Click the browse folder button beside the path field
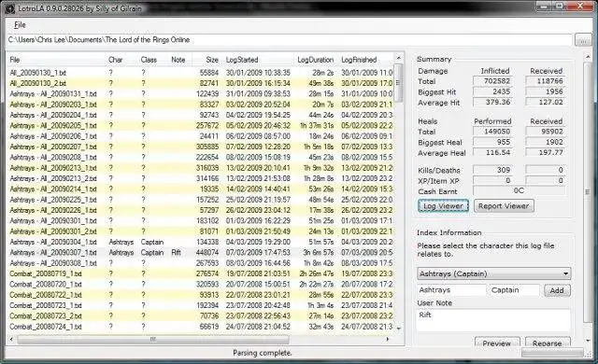The height and width of the screenshot is (364, 598). 583,40
